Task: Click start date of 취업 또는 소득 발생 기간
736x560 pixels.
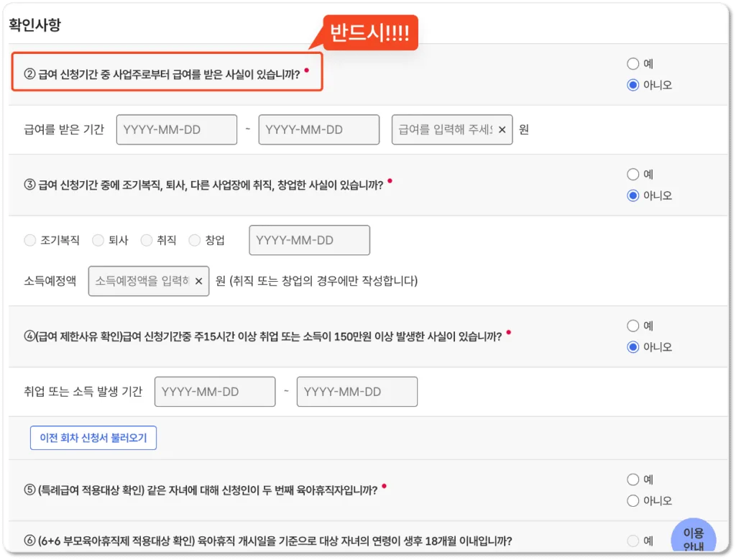Action: coord(215,392)
